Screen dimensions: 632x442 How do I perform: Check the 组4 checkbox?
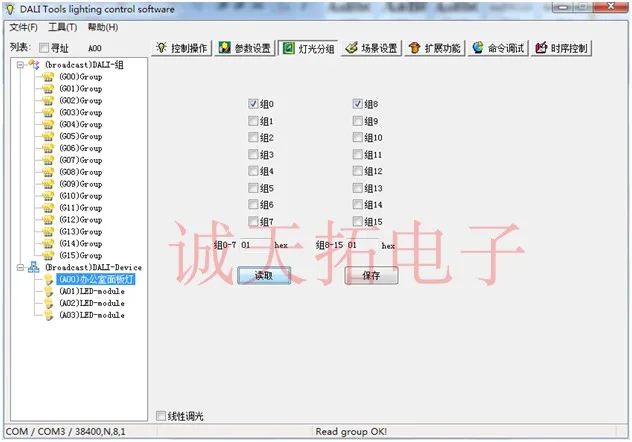click(x=253, y=171)
